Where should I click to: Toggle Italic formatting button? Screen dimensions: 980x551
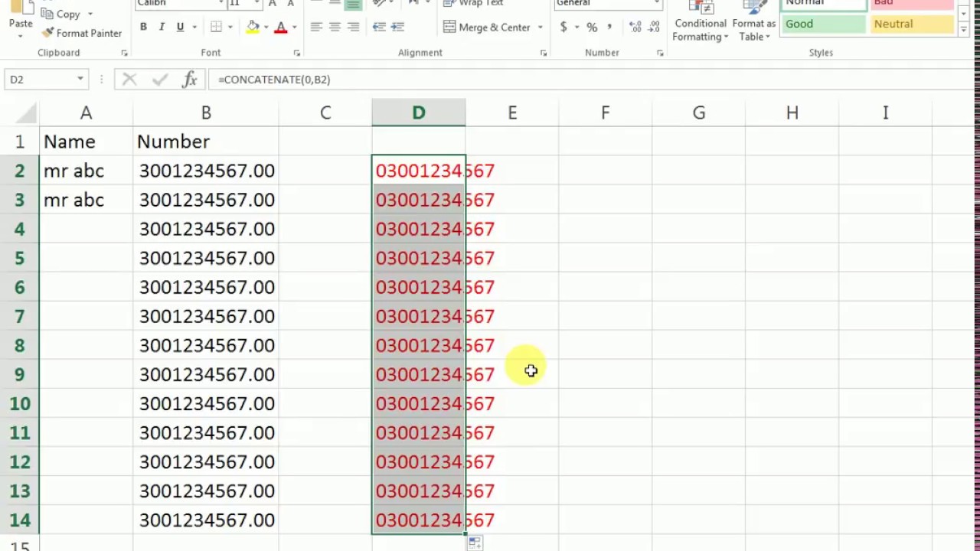(162, 27)
